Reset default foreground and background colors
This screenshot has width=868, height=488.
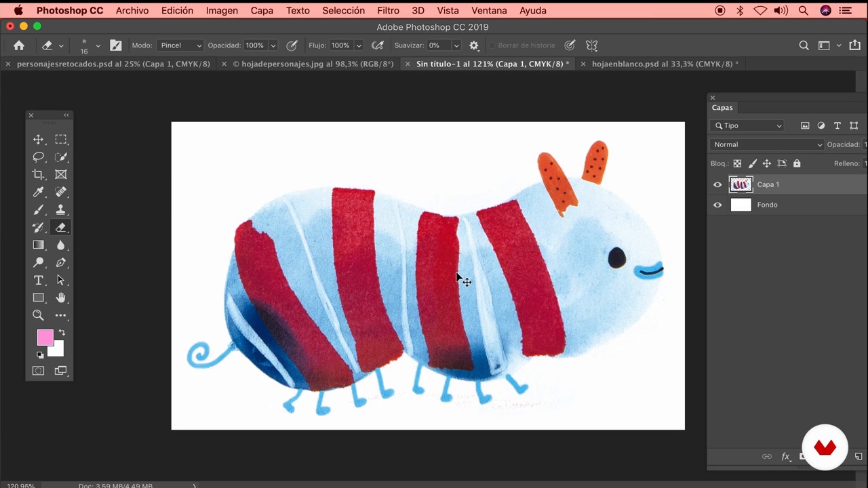click(x=40, y=354)
